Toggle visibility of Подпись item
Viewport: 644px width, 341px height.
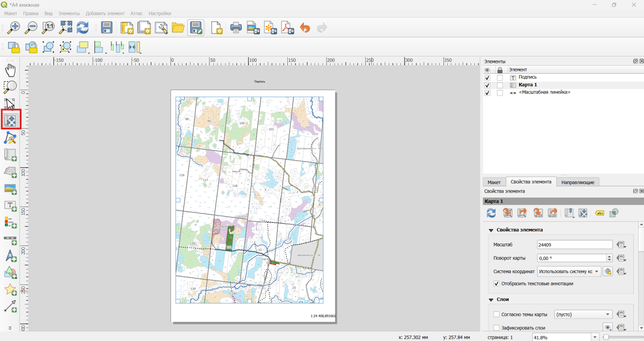[x=487, y=77]
